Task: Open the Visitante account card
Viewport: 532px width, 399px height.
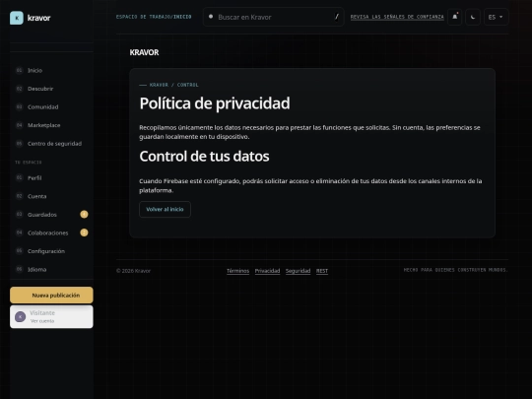Action: point(51,316)
